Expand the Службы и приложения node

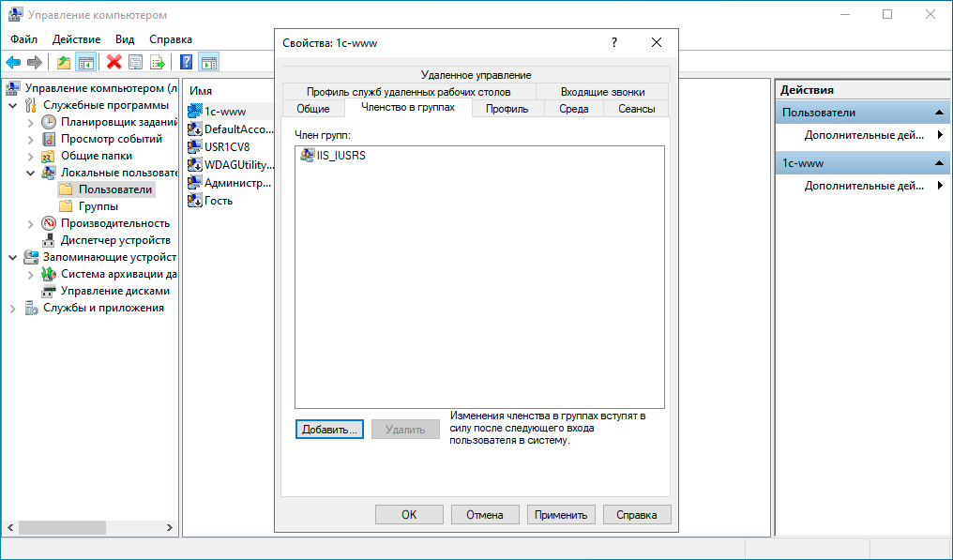click(x=13, y=309)
